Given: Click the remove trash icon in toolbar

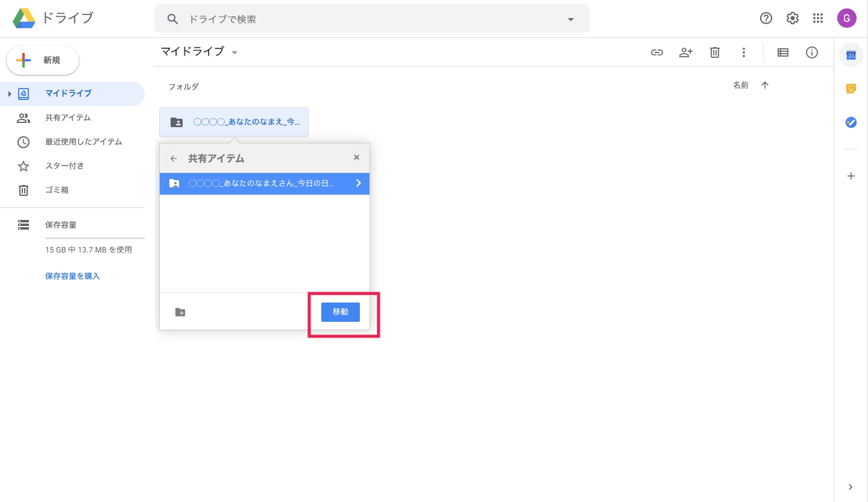Looking at the screenshot, I should (715, 52).
